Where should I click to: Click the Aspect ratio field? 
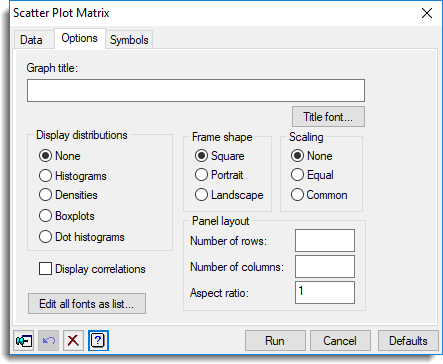point(325,293)
